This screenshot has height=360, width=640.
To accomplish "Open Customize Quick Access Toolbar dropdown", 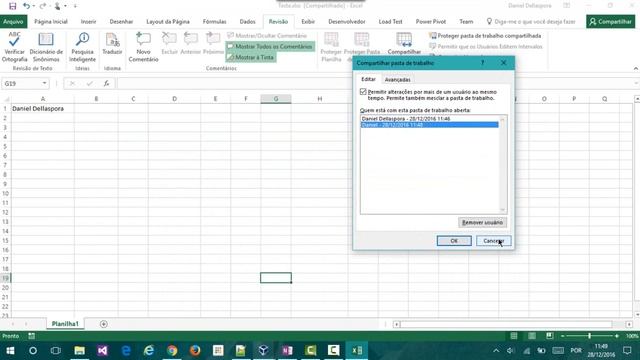I will [x=76, y=6].
